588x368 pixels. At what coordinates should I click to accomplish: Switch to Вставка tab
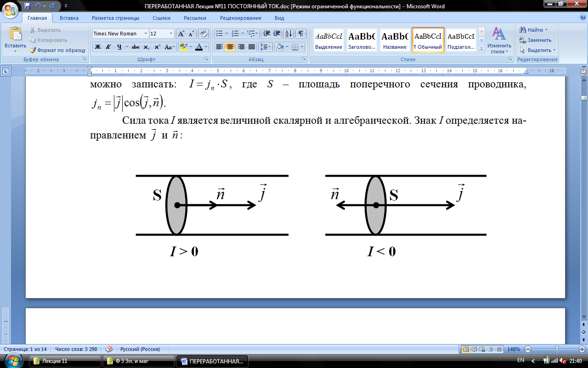click(69, 18)
